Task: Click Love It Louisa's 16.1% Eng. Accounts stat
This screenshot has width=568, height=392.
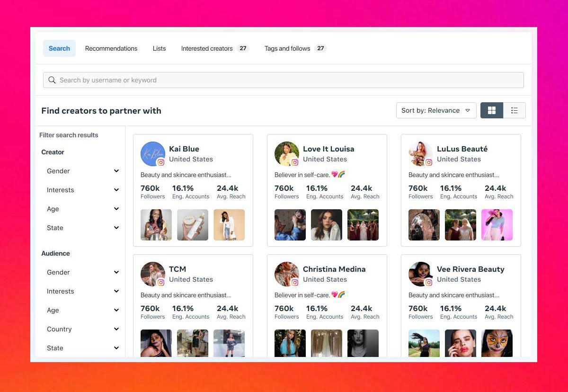Action: pos(325,192)
